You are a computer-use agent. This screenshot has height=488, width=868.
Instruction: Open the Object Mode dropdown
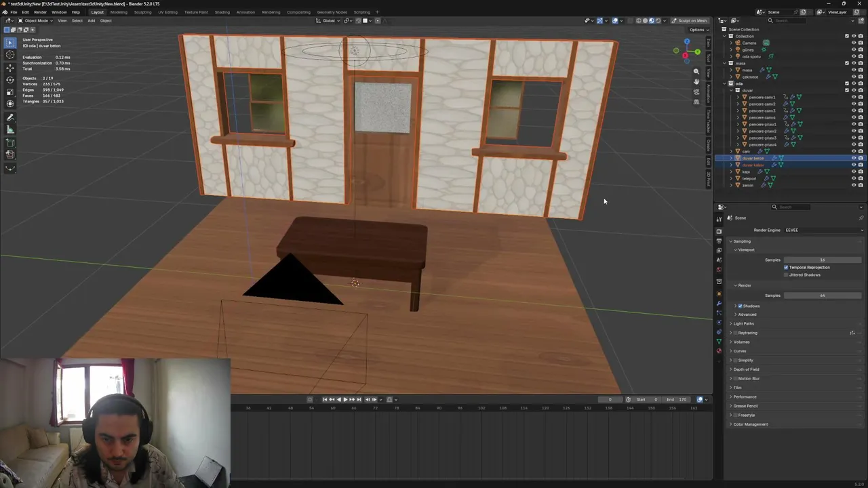pos(35,20)
